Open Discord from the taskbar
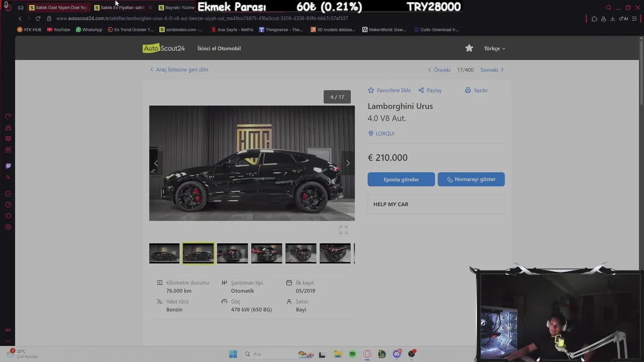Screen dimensions: 644x362 (x=397, y=354)
